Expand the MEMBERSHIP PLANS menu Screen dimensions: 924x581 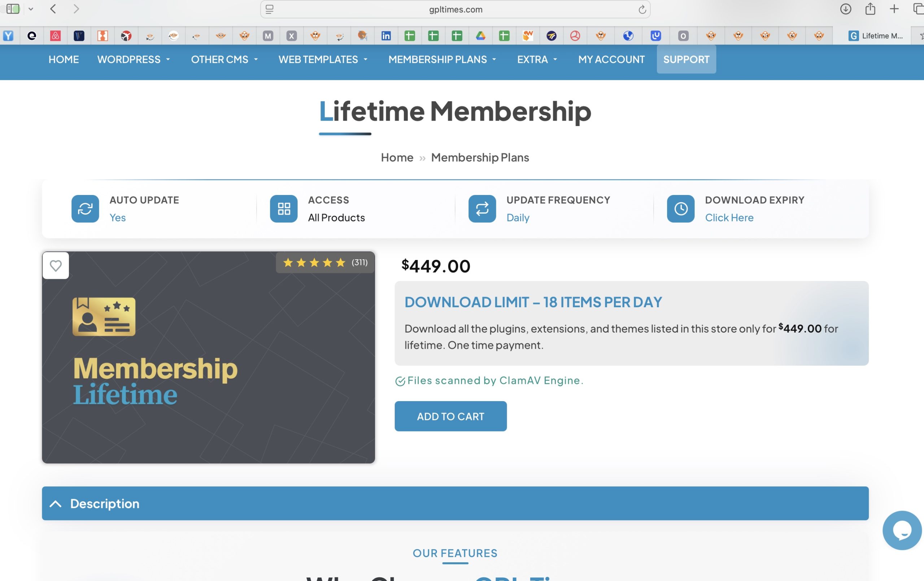443,59
